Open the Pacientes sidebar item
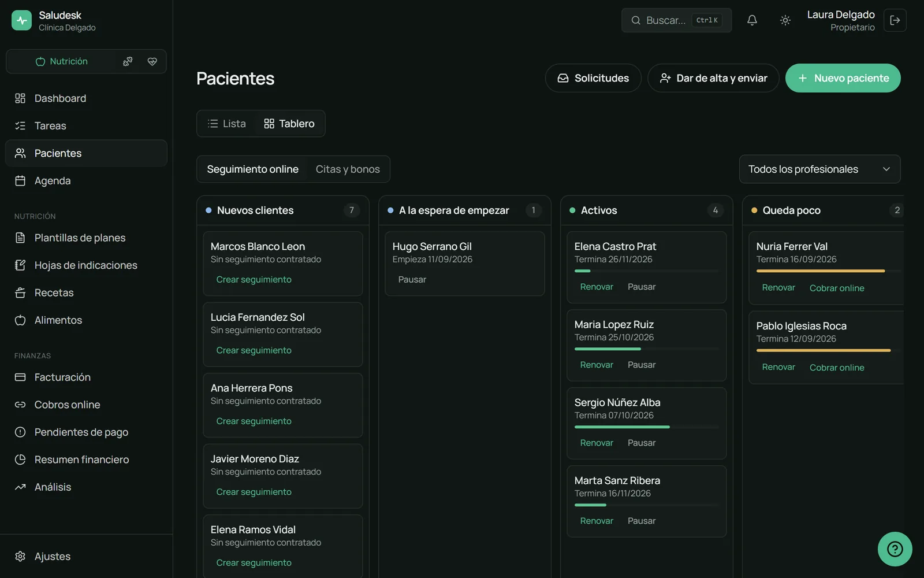Screen dimensions: 924x578 [86, 153]
